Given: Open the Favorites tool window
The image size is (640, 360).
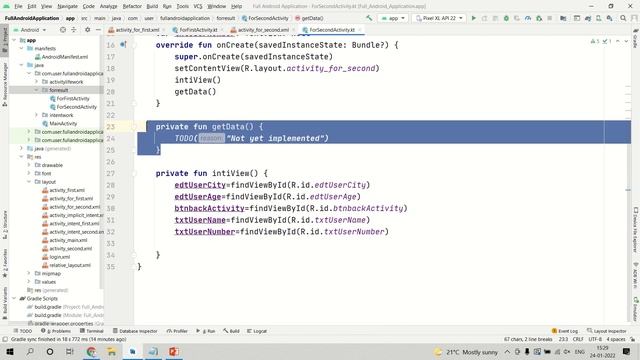Looking at the screenshot, I should click(4, 263).
